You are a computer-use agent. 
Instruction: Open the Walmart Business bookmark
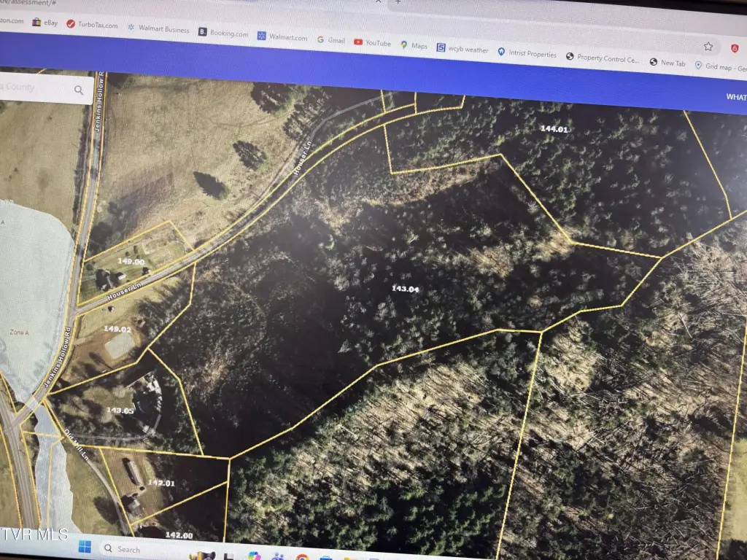[158, 29]
